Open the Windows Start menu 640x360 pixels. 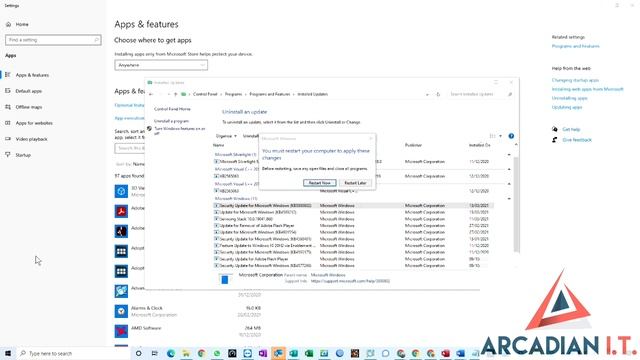(8, 353)
